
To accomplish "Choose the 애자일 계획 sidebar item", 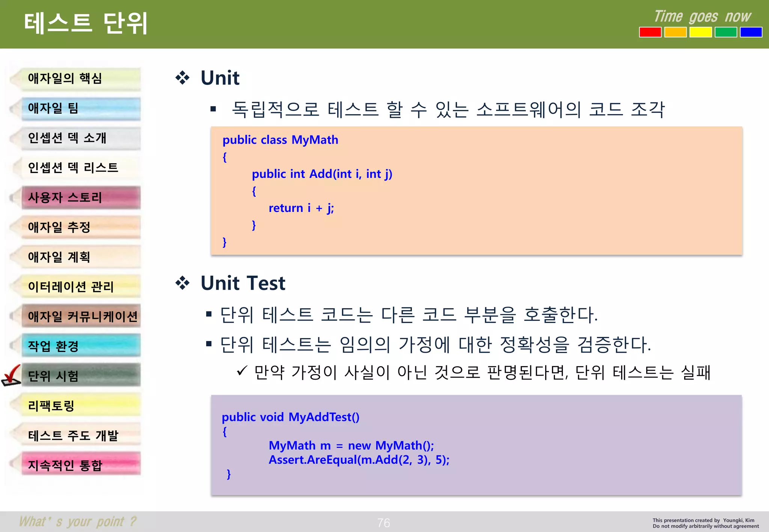I will [x=75, y=257].
